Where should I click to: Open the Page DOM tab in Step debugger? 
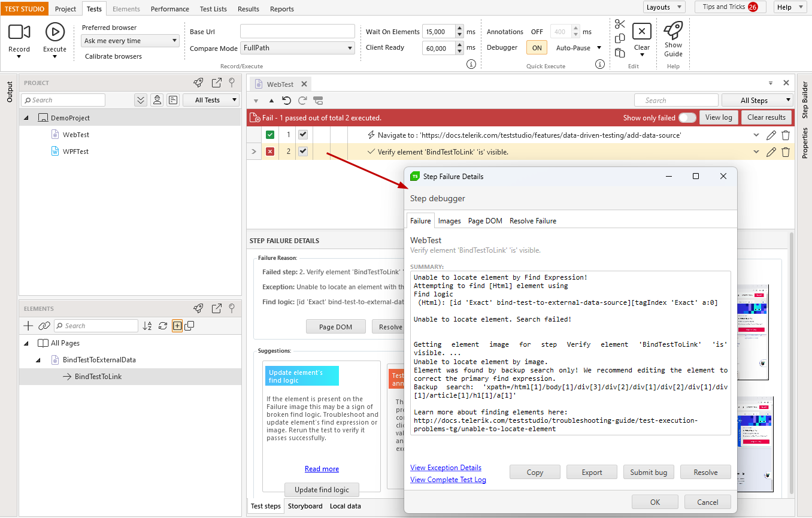pyautogui.click(x=485, y=221)
